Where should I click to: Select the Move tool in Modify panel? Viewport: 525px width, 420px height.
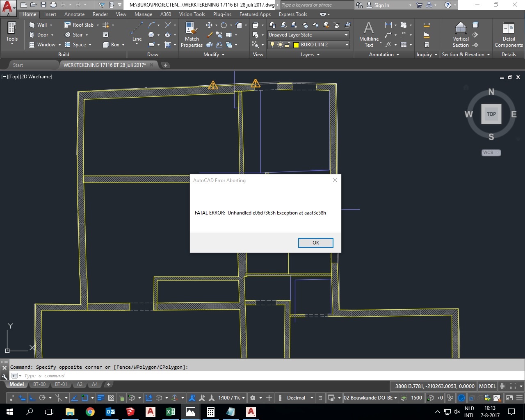[x=209, y=25]
